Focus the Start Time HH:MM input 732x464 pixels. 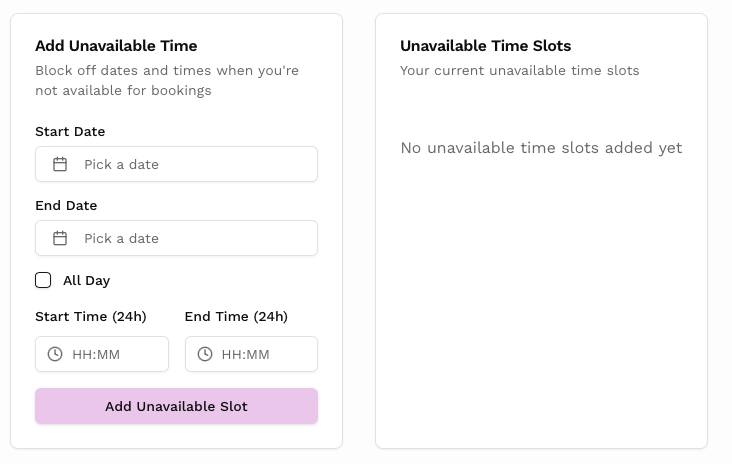click(x=112, y=354)
